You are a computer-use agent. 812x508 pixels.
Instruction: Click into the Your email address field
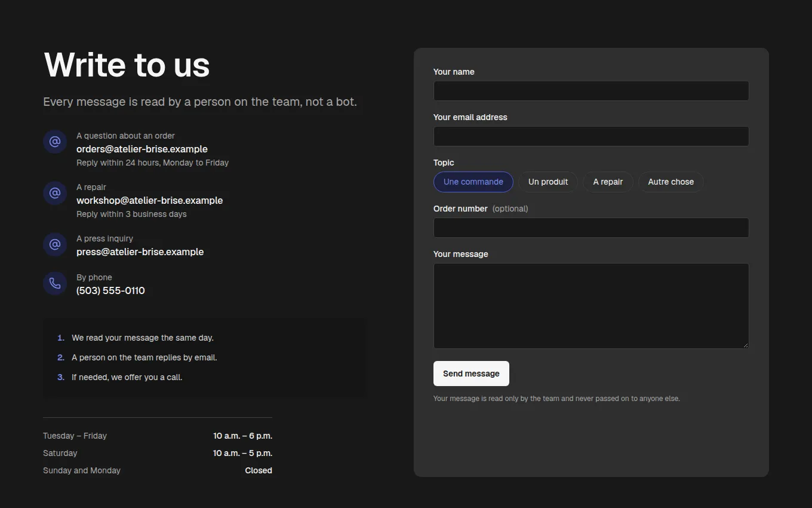pyautogui.click(x=591, y=136)
